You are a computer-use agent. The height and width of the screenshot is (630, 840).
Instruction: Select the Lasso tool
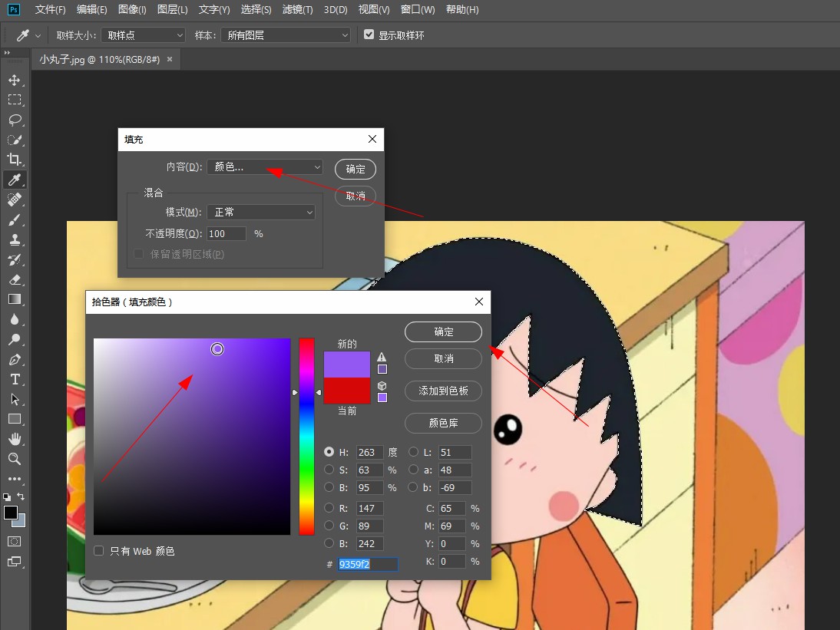point(14,120)
